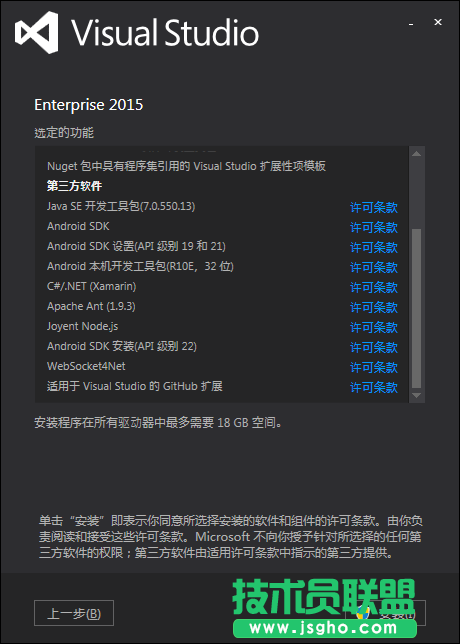Open license terms for Apache Ant (1.9.3)
This screenshot has width=460, height=644.
374,307
